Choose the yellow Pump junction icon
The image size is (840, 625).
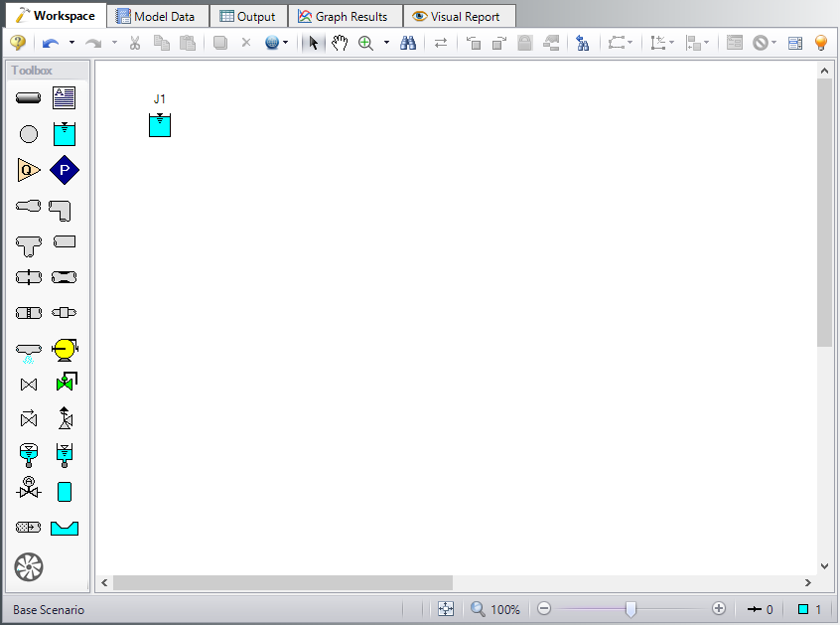(x=65, y=349)
